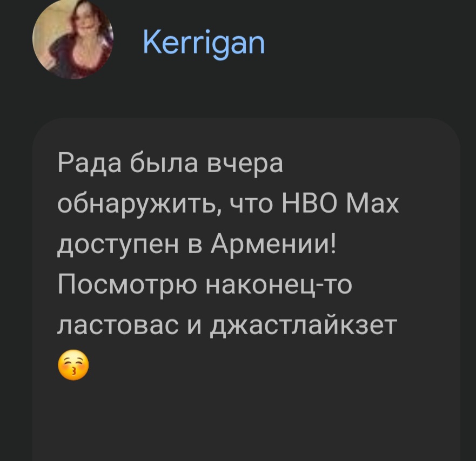Image resolution: width=476 pixels, height=461 pixels.
Task: Click the word "доступен" in the message
Action: point(118,246)
